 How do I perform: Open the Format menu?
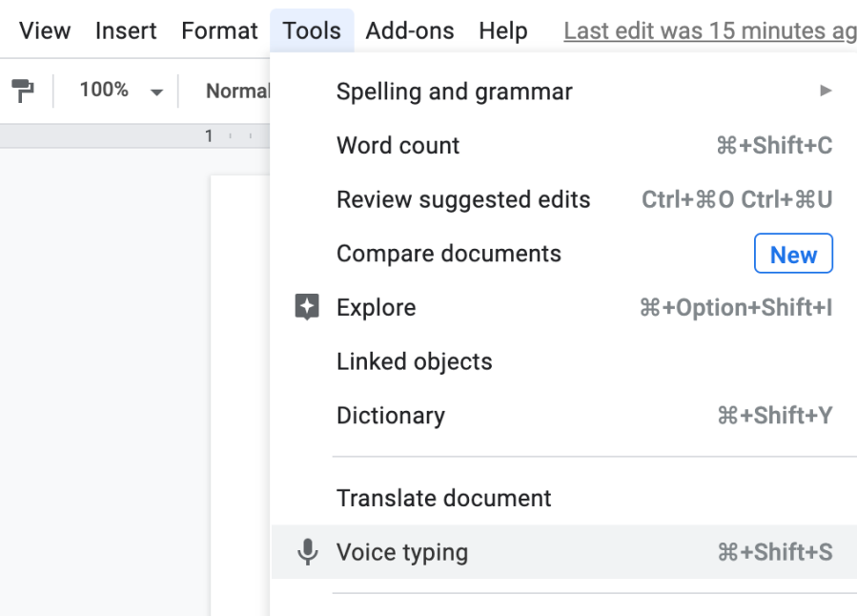219,31
